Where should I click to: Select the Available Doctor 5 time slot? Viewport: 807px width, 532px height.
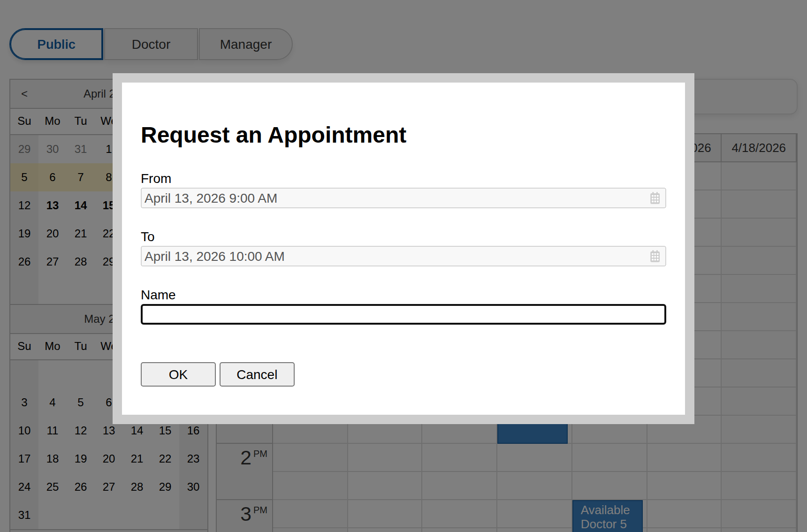coord(607,516)
